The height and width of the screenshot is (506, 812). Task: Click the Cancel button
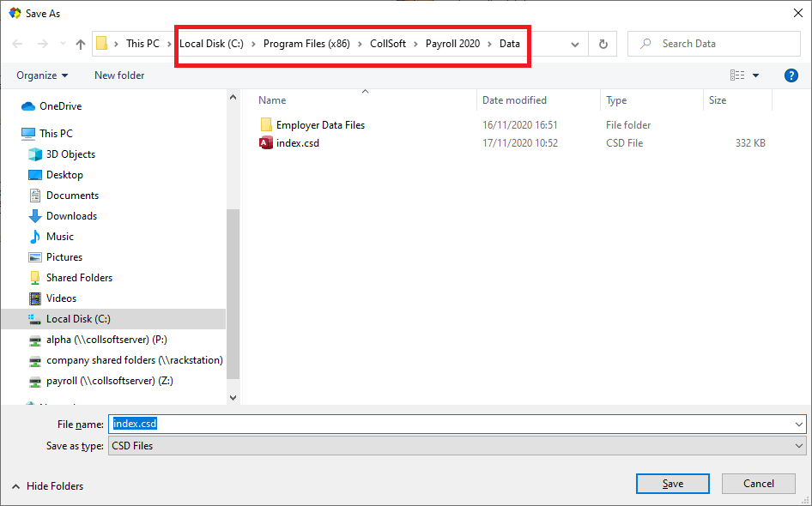pyautogui.click(x=759, y=484)
